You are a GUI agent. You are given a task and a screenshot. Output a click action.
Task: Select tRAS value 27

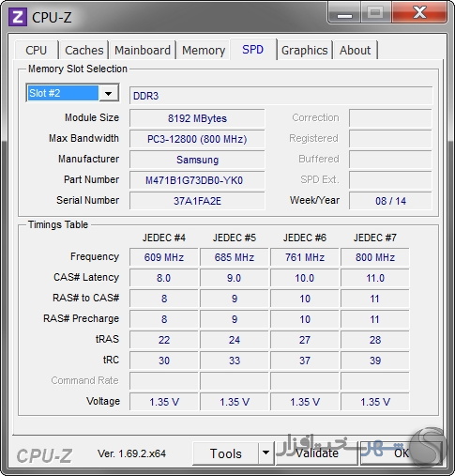(305, 340)
